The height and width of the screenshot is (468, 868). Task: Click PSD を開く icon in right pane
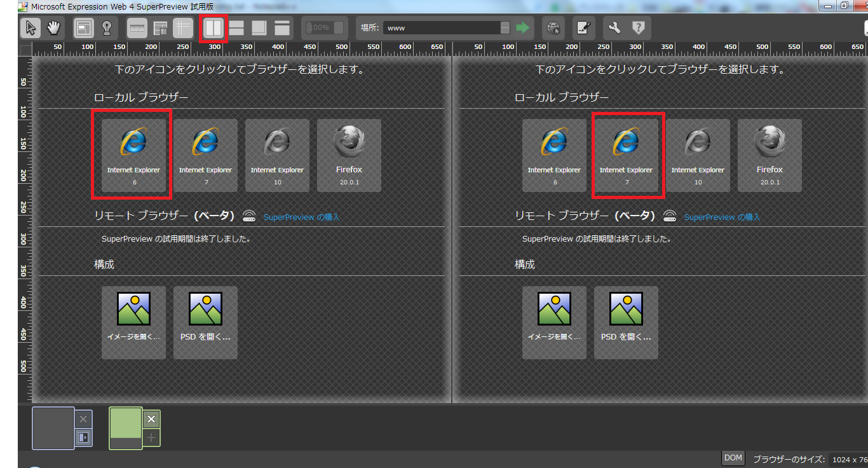click(x=626, y=322)
